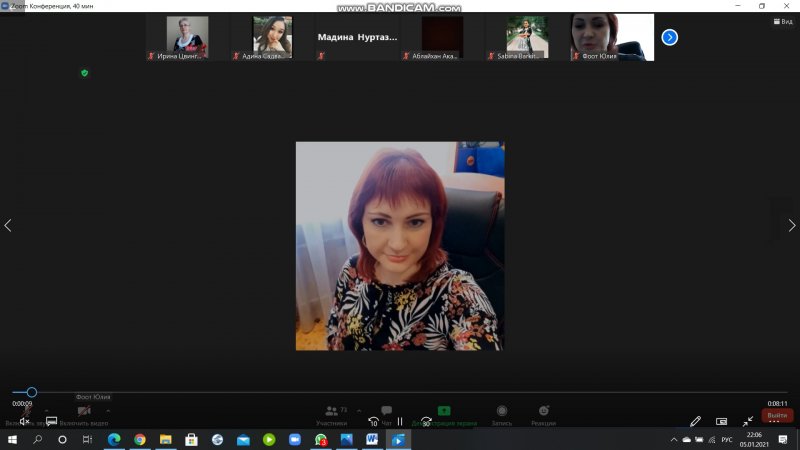Open the subtitles and captions menu
The width and height of the screenshot is (800, 450).
[x=51, y=421]
